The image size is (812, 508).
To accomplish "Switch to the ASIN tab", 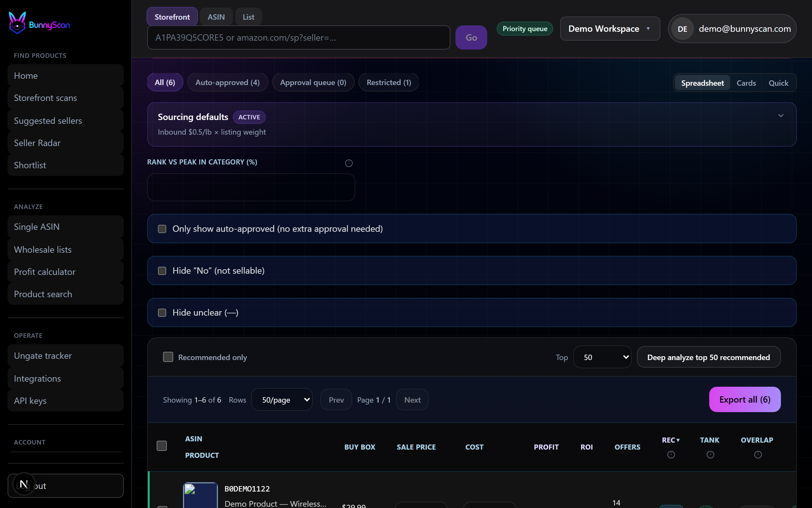I will tap(216, 17).
